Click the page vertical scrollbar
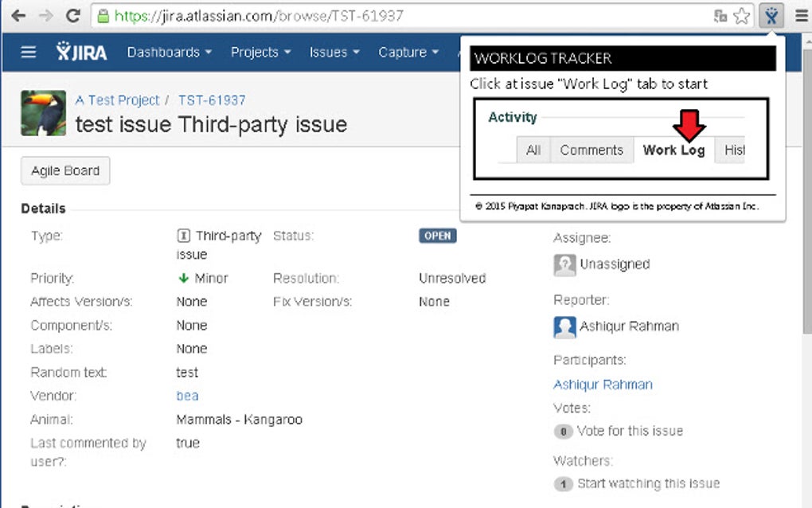This screenshot has height=508, width=812. (x=806, y=192)
